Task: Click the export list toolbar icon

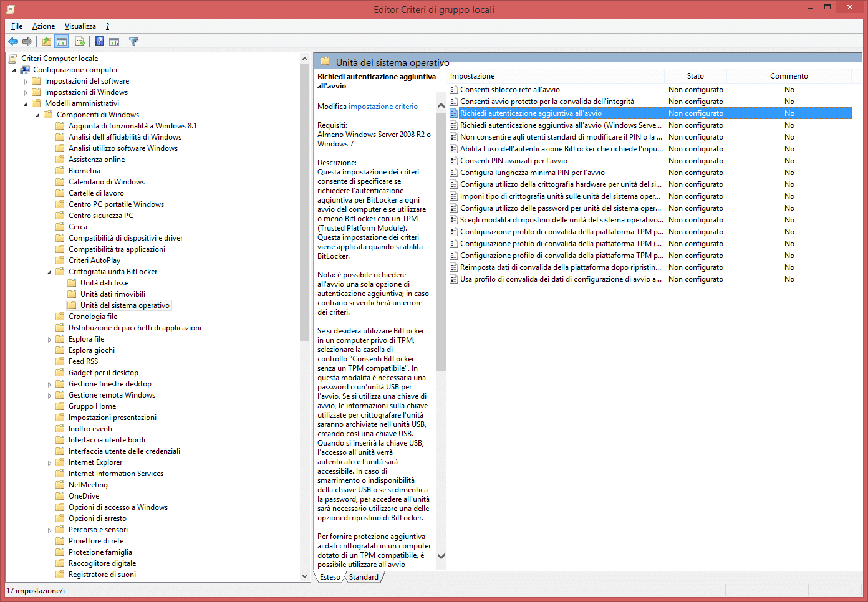Action: click(80, 42)
